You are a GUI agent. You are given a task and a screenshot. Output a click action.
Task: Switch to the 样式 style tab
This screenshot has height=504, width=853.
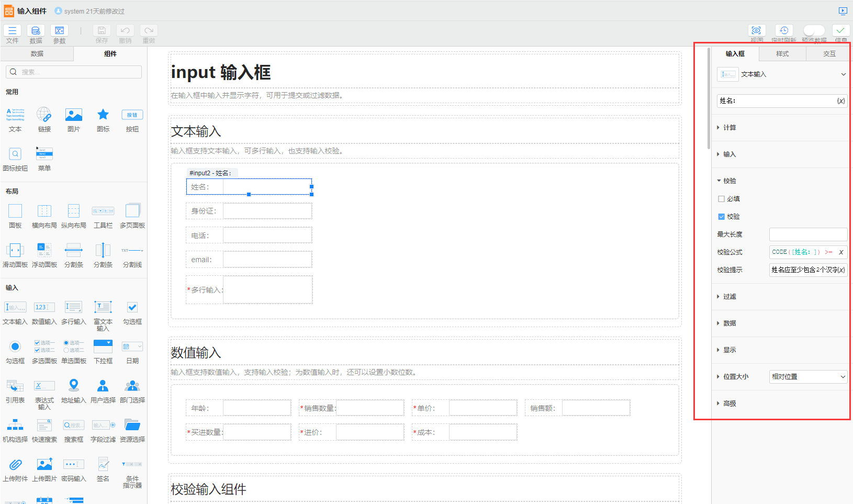point(782,54)
